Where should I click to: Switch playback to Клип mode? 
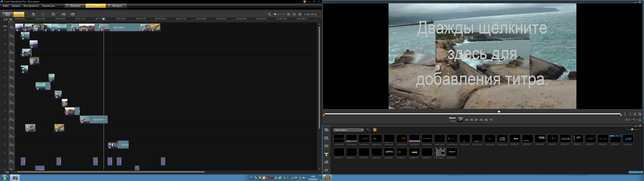[453, 121]
